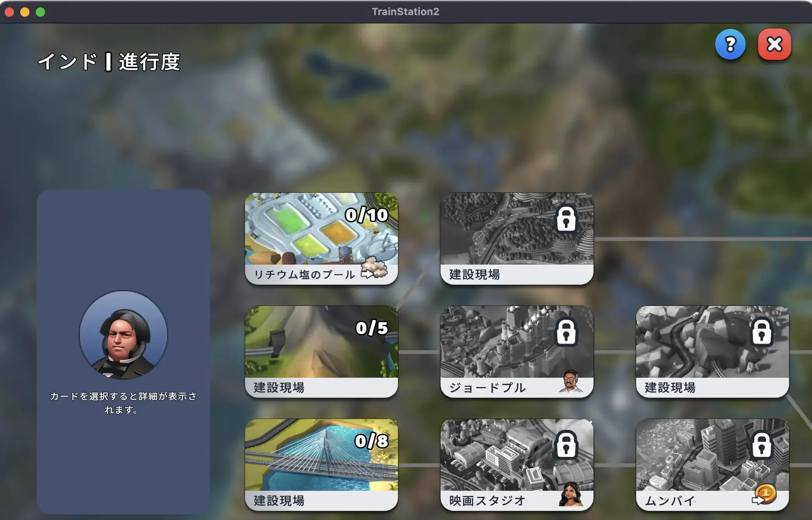The image size is (812, 520).
Task: Close the India progress screen with red X
Action: point(774,45)
